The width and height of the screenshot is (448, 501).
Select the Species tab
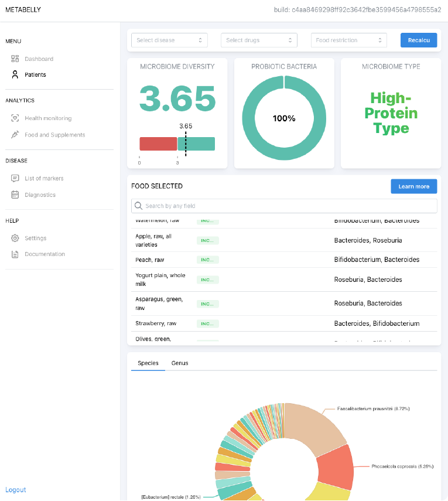[148, 363]
